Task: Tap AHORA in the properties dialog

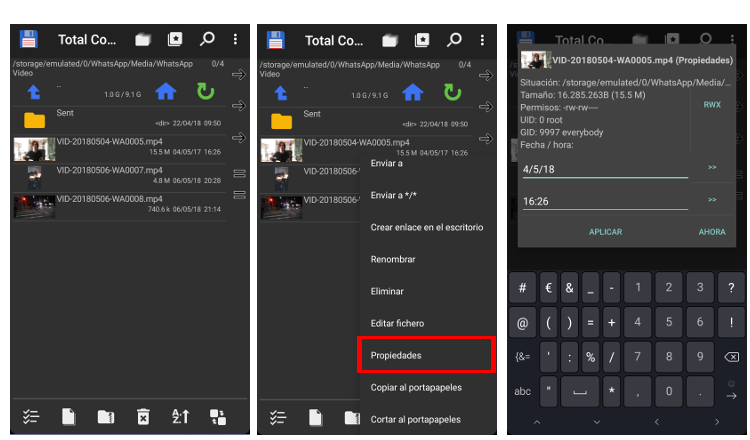Action: click(x=712, y=232)
